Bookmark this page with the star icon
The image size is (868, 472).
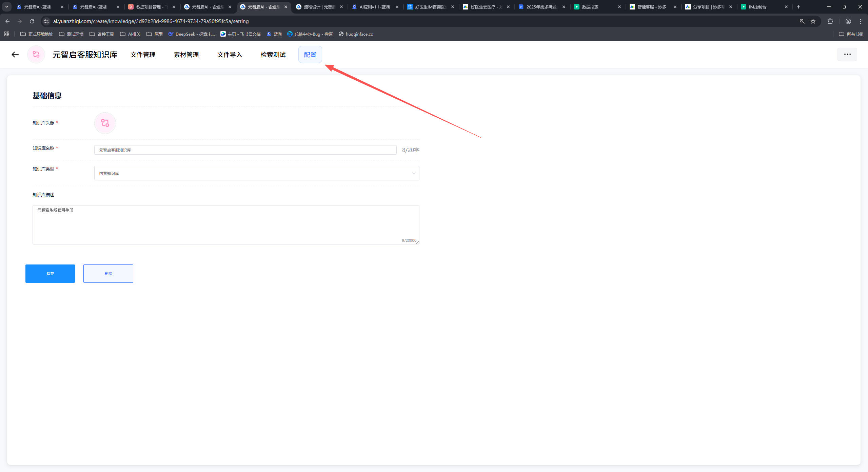pyautogui.click(x=813, y=21)
